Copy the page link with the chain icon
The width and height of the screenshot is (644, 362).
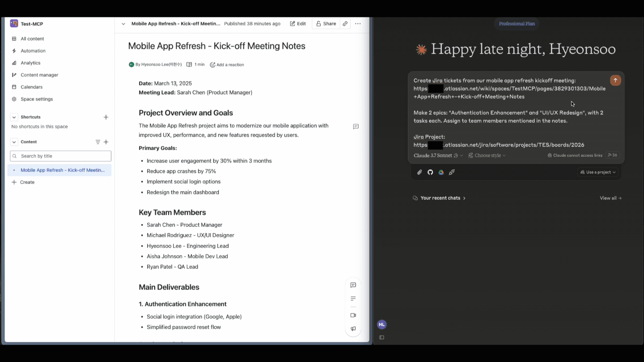(x=345, y=24)
